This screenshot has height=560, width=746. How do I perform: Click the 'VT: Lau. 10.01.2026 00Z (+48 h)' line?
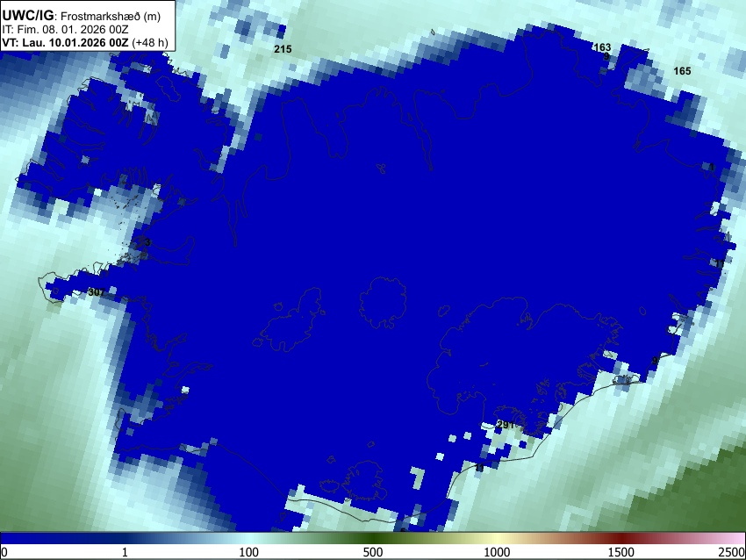(85, 42)
